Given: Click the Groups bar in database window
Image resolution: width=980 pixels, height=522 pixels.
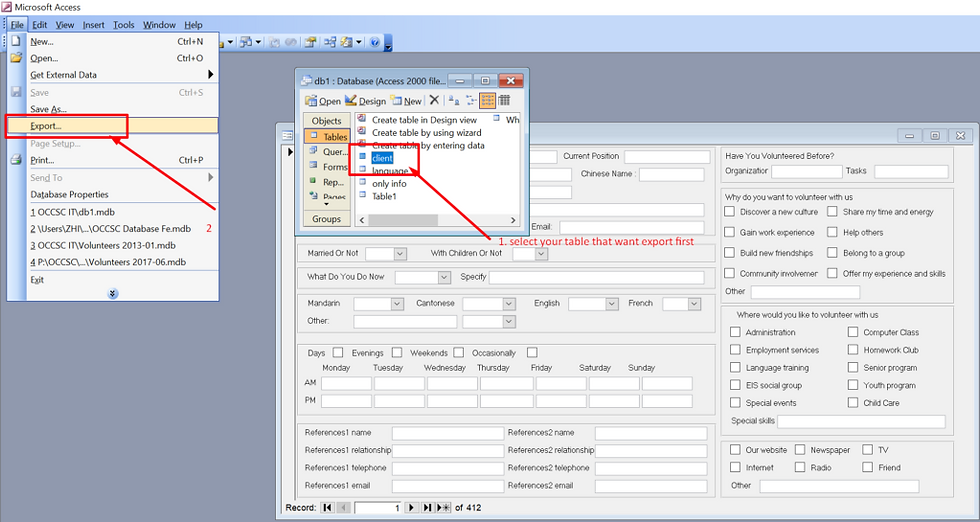Looking at the screenshot, I should pyautogui.click(x=327, y=219).
